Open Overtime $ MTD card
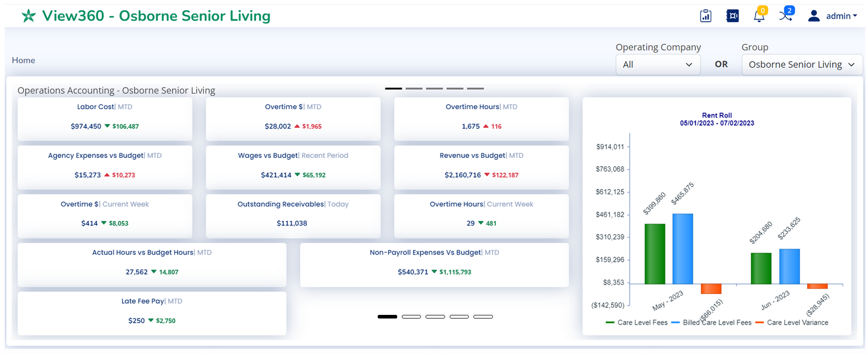Screen dimensions: 868x354 click(x=293, y=118)
